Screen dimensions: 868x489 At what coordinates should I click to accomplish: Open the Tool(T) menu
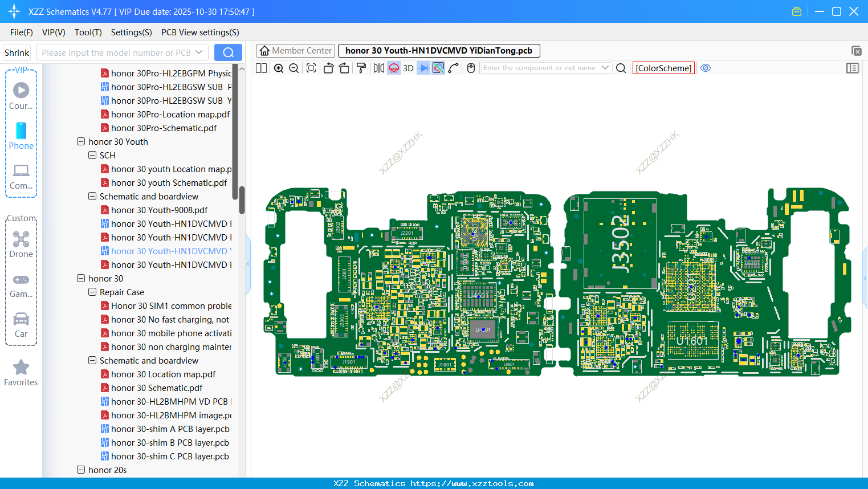click(x=88, y=32)
